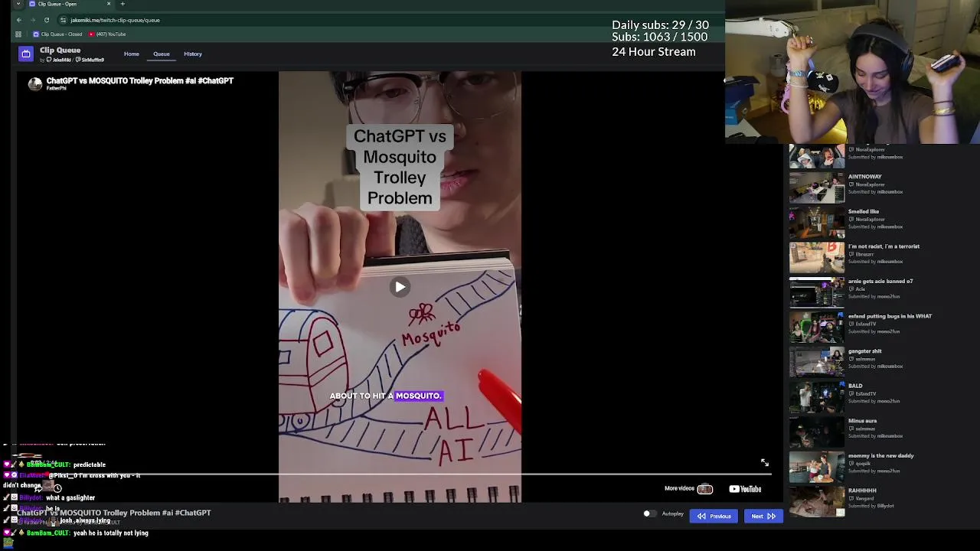This screenshot has height=551, width=980.
Task: Click the Twitch icon in gangster shit row
Action: pyautogui.click(x=851, y=359)
